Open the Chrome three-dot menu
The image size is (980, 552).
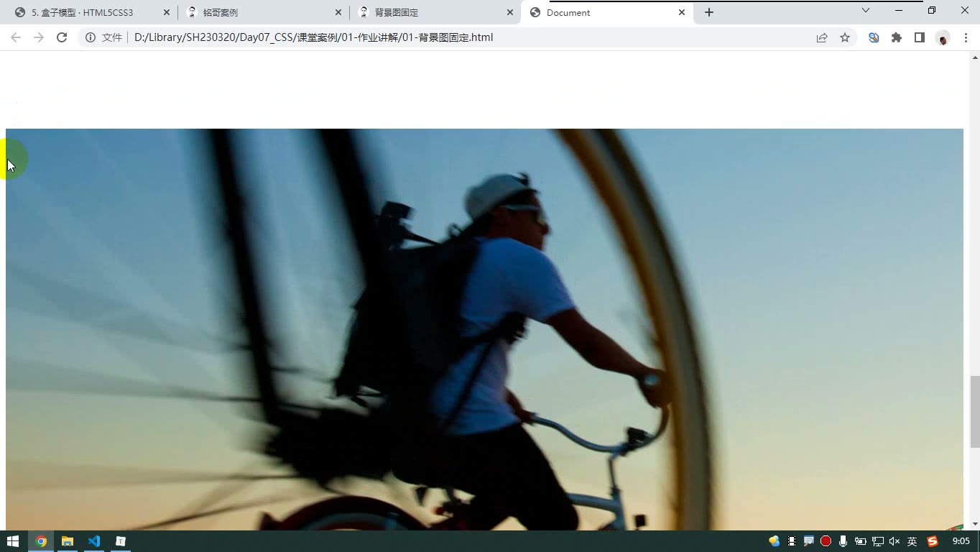click(966, 37)
